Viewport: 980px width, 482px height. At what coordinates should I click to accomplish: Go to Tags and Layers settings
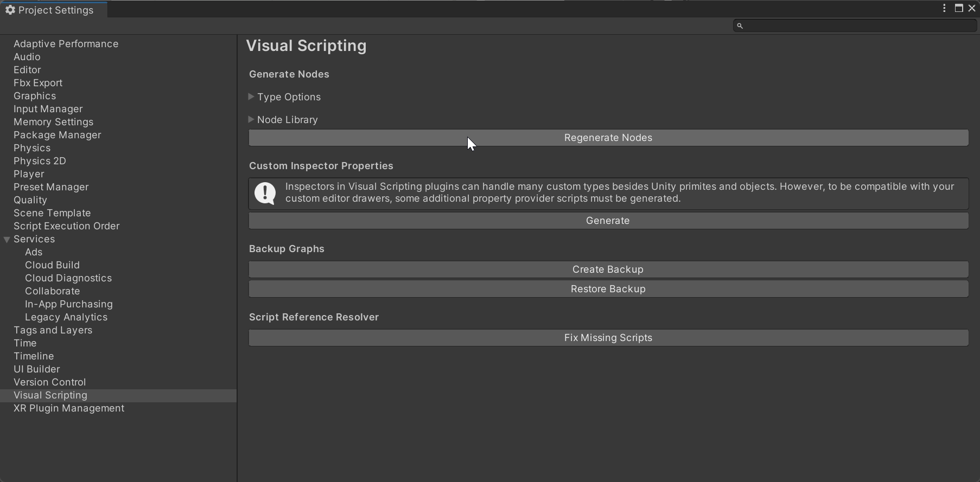coord(53,330)
